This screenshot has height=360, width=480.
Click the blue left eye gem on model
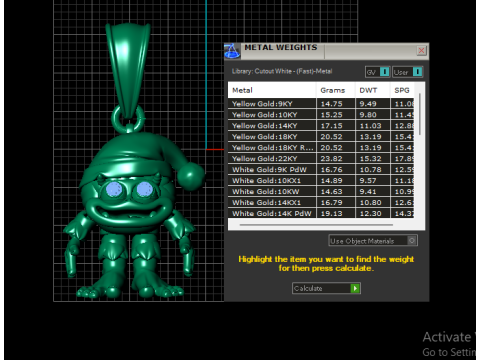[114, 189]
